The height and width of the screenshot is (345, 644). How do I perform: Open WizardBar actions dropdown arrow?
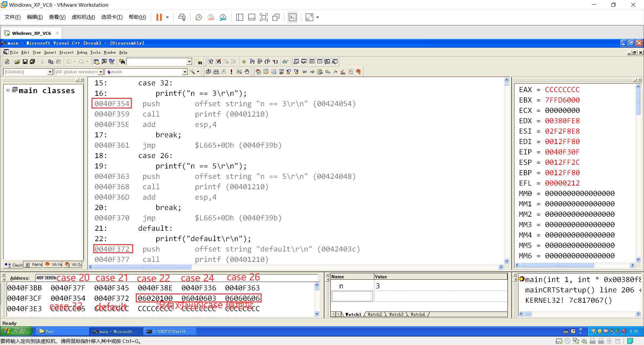(198, 72)
